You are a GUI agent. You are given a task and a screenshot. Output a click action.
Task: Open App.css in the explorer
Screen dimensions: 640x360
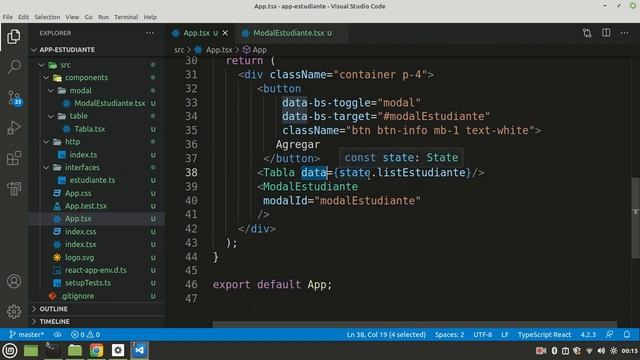point(78,193)
